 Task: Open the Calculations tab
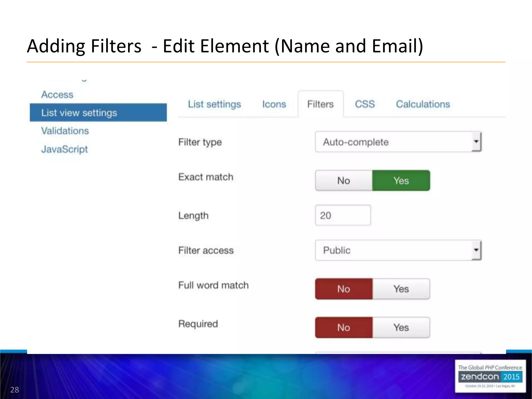click(x=423, y=104)
